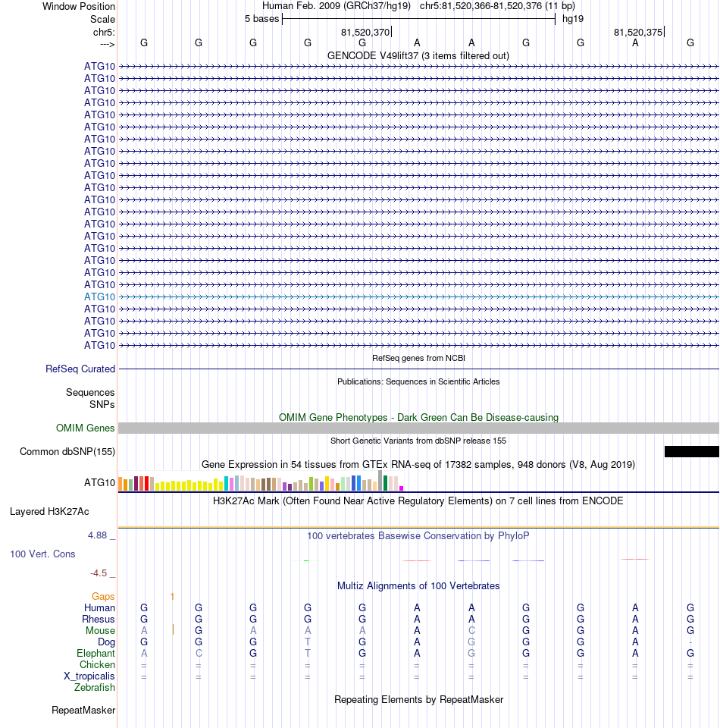Click the RefSeq Curated gene intron line
This screenshot has height=728, width=720.
[418, 369]
